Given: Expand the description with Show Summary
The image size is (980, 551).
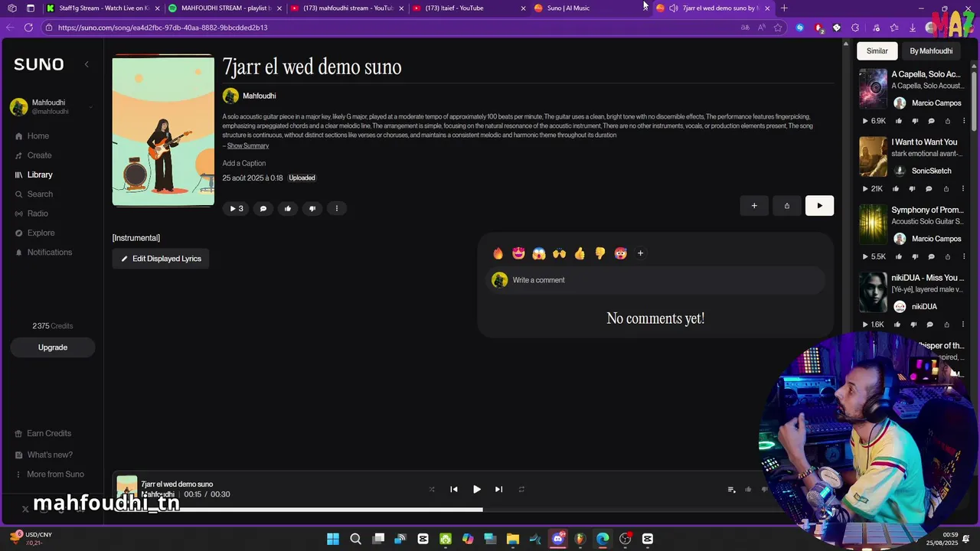Looking at the screenshot, I should click(x=247, y=145).
